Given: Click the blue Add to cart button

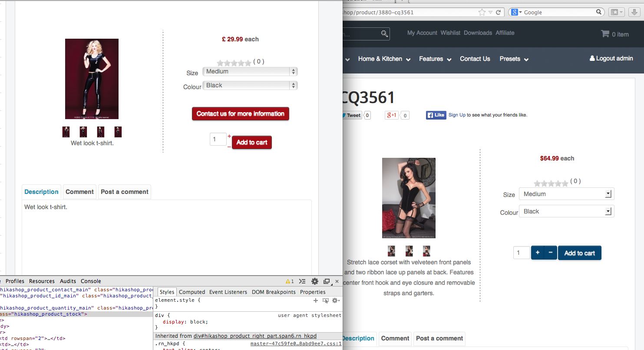Looking at the screenshot, I should (x=580, y=253).
